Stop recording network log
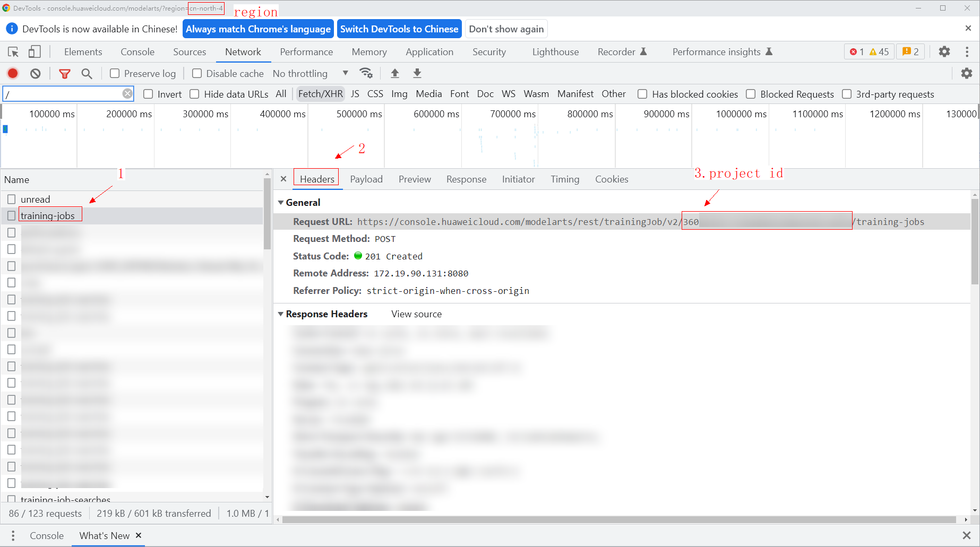 pos(13,73)
